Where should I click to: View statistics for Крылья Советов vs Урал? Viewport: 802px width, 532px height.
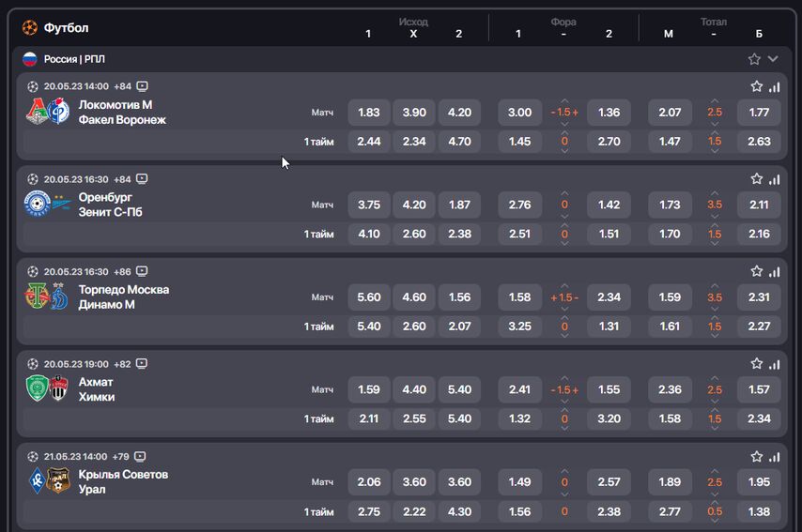pyautogui.click(x=775, y=457)
